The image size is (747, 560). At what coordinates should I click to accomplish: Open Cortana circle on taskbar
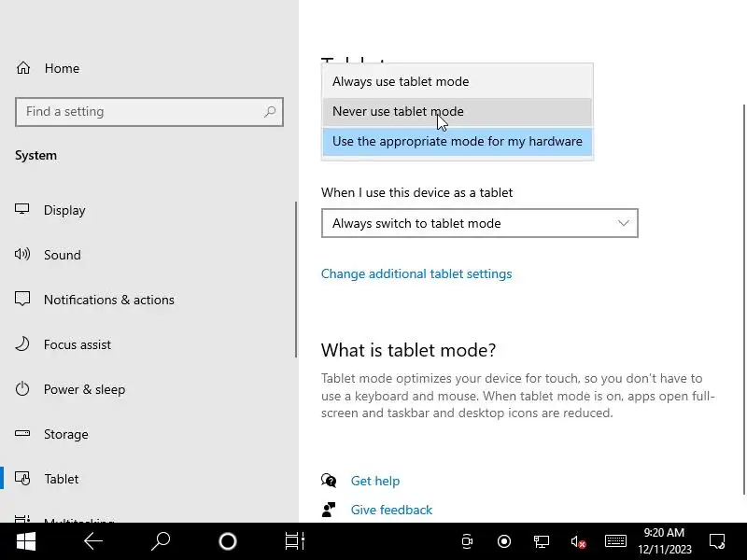pos(228,541)
